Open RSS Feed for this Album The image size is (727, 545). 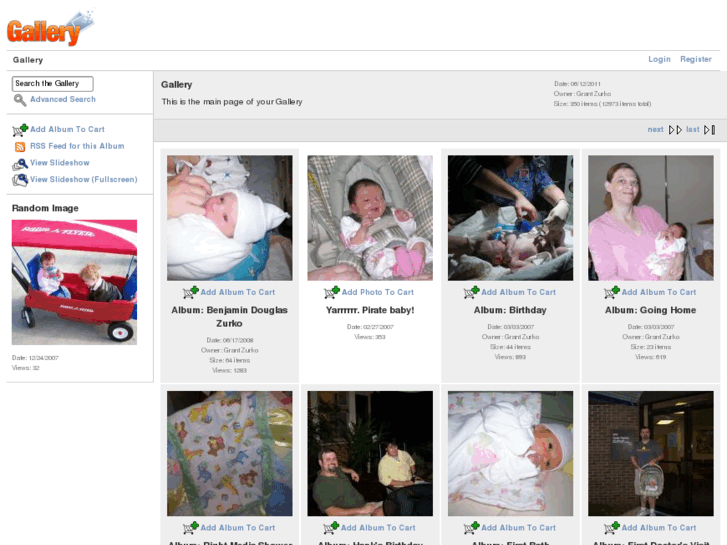click(x=77, y=146)
